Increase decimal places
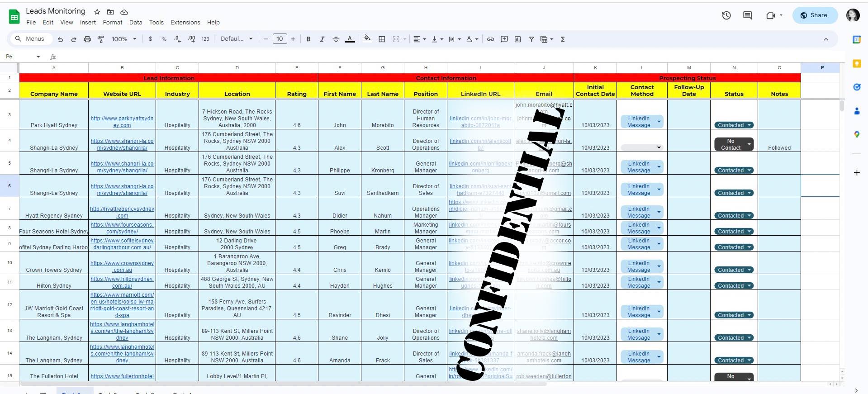This screenshot has height=394, width=868. pyautogui.click(x=192, y=39)
